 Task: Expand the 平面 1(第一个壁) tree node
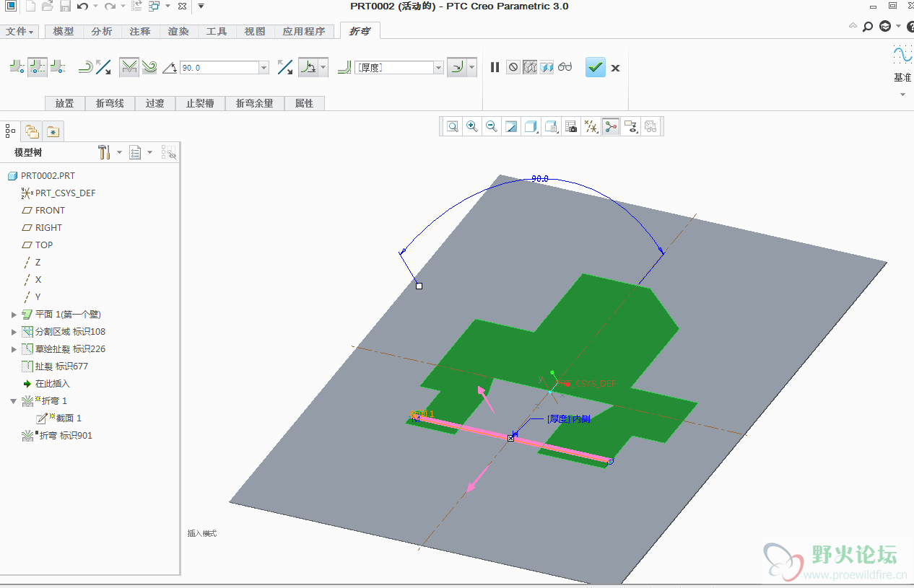click(14, 315)
